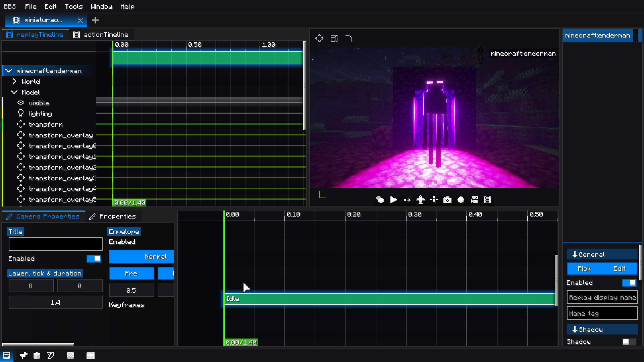Open the Tools menu
Viewport: 644px width, 362px height.
(73, 6)
